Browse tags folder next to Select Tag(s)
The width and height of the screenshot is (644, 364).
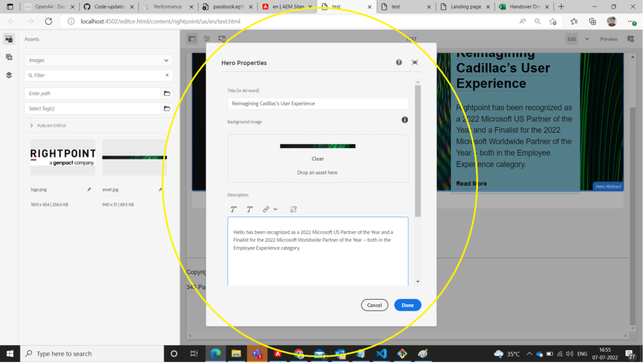click(x=167, y=108)
